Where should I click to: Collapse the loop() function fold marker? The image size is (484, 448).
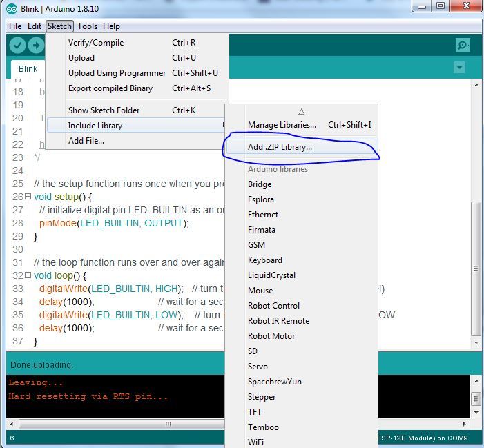point(28,275)
